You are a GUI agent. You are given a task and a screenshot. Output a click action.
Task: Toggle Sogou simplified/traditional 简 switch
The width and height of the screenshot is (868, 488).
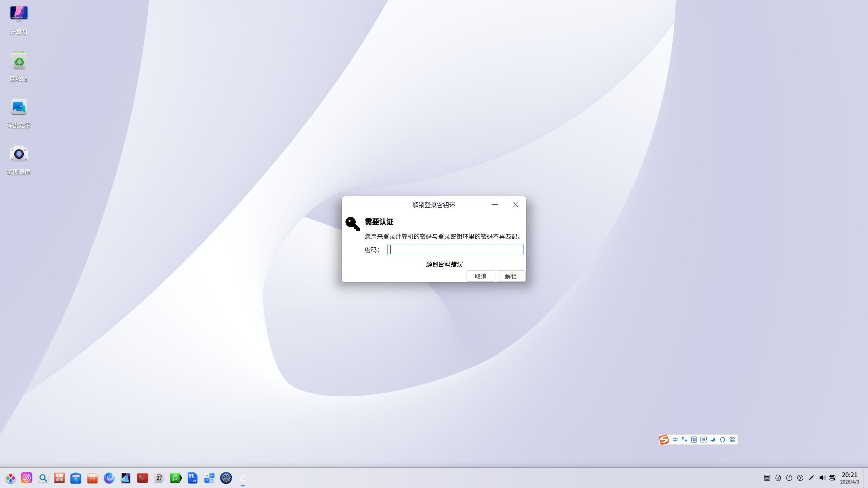point(694,440)
